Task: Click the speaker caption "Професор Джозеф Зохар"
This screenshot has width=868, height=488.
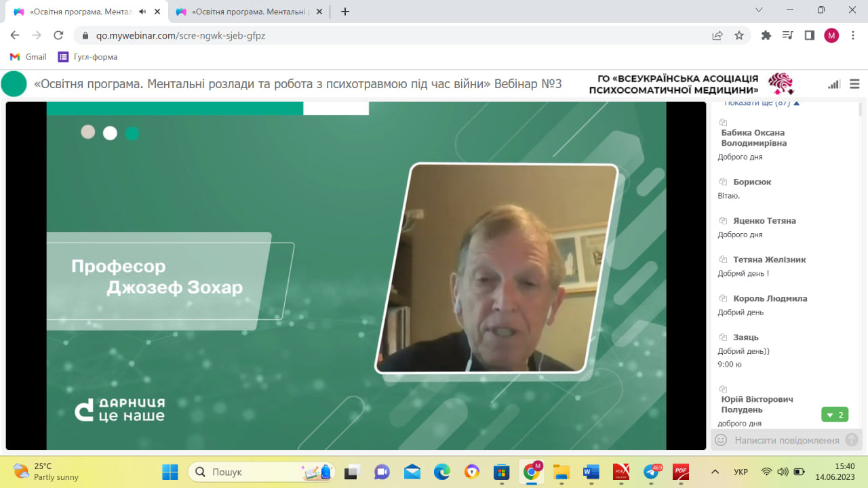Action: 157,277
